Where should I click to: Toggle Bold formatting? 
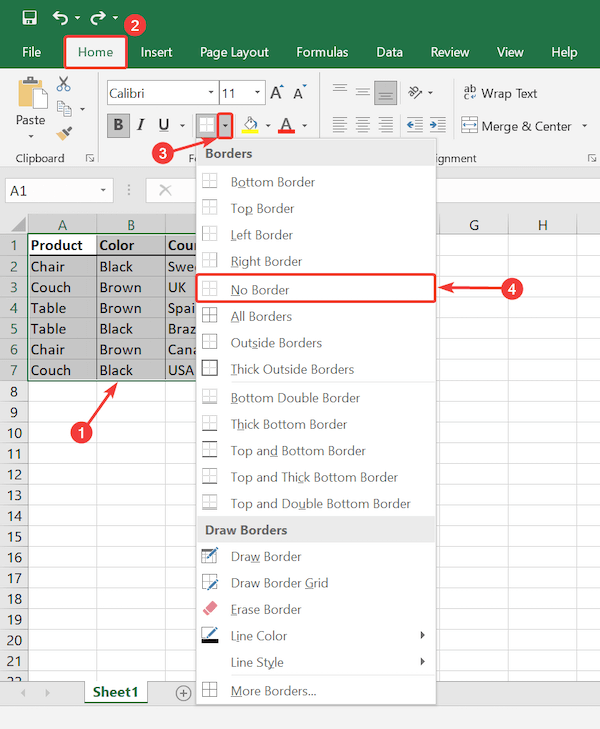point(119,125)
